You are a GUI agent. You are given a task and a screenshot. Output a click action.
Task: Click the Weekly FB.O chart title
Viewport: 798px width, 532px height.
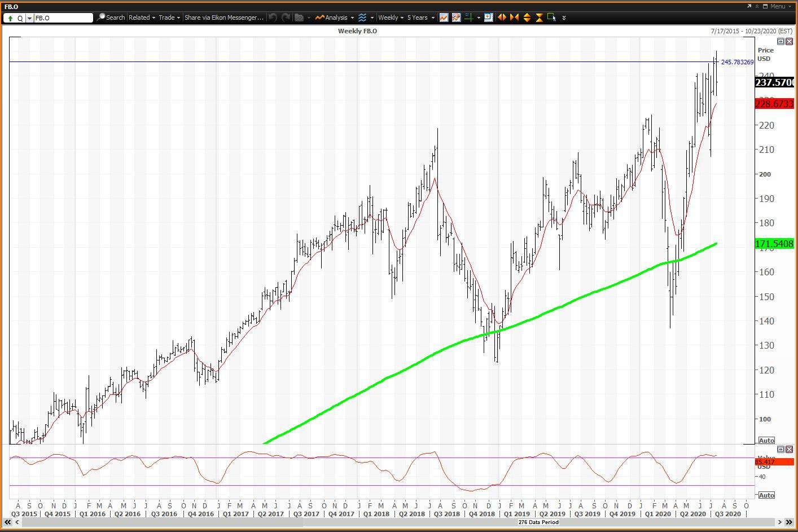357,31
